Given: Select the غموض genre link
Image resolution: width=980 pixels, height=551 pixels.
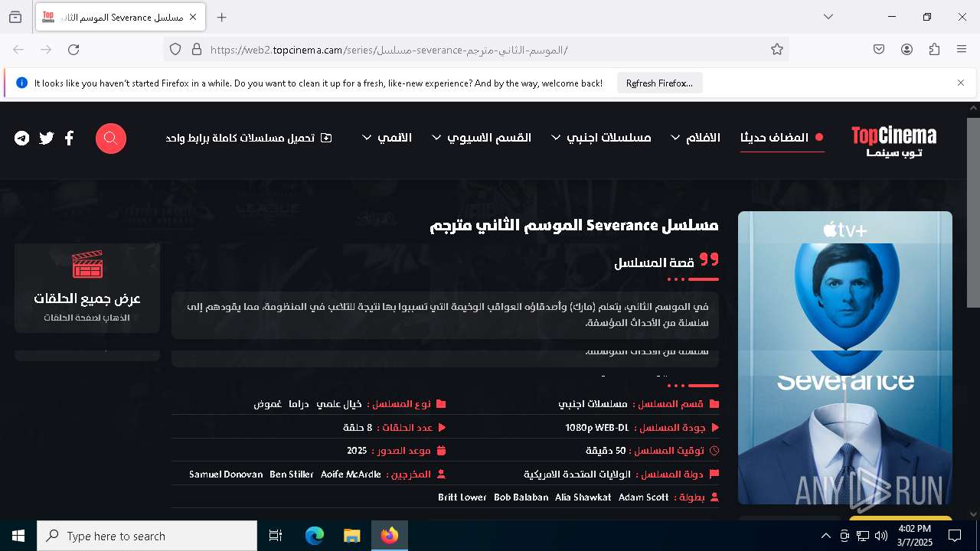Looking at the screenshot, I should [267, 404].
